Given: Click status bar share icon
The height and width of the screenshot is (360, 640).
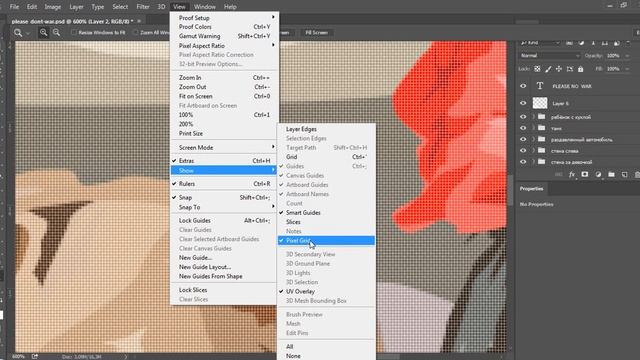Looking at the screenshot, I should (35, 356).
